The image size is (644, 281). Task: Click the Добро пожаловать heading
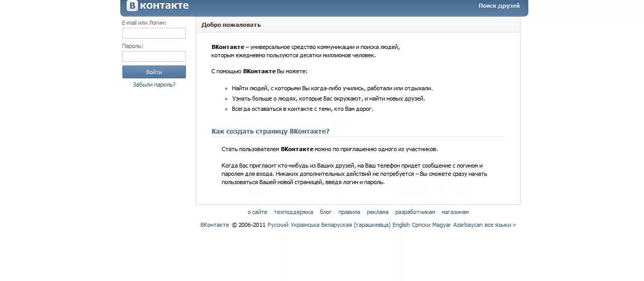(231, 25)
